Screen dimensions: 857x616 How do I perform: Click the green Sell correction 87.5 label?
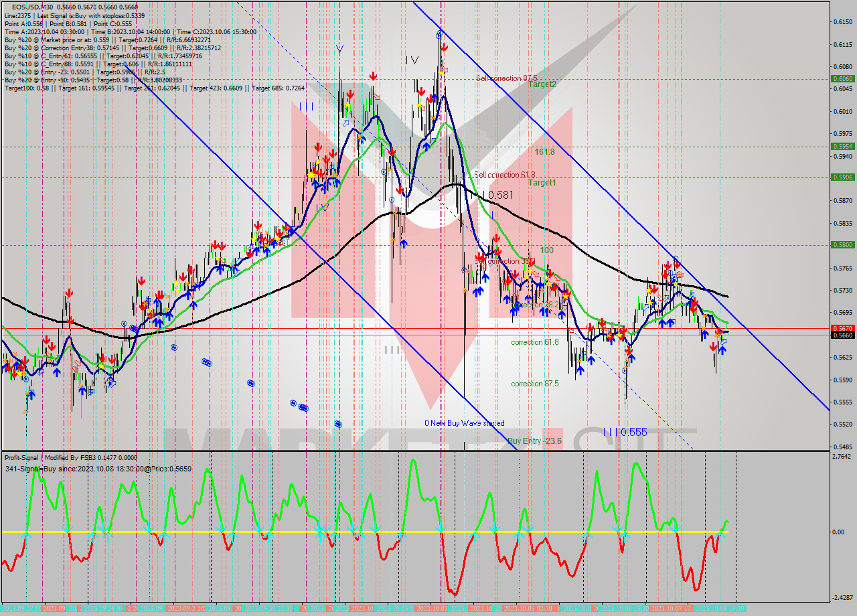[x=507, y=78]
